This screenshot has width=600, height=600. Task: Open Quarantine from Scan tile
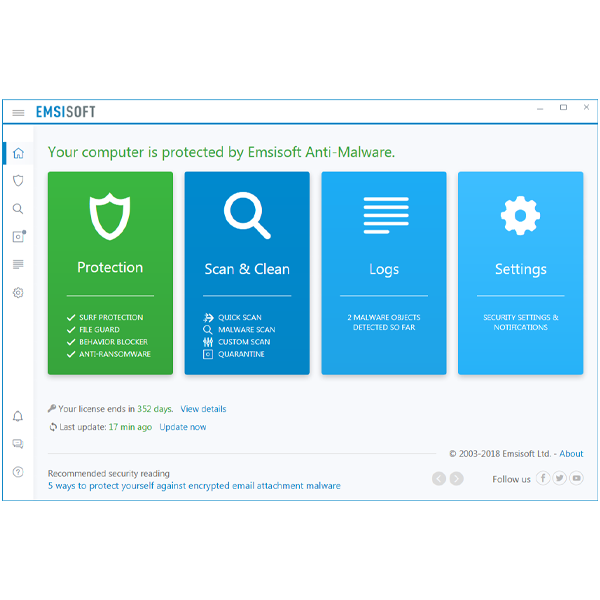(x=241, y=354)
